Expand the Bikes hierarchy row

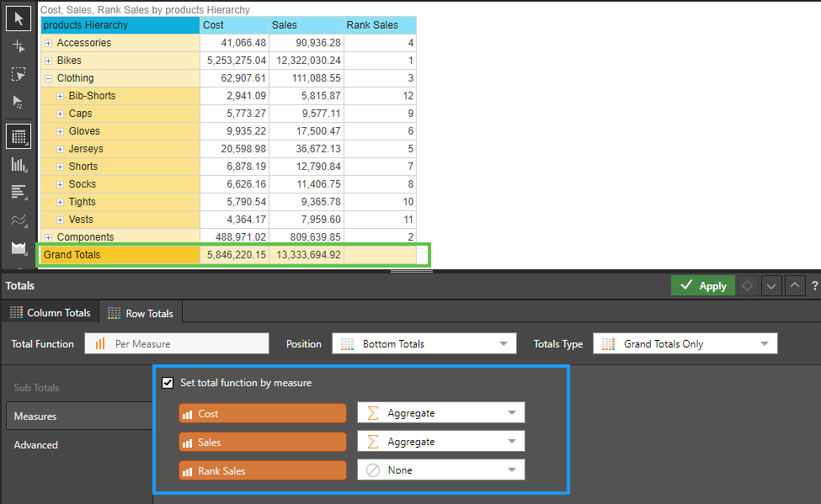(x=48, y=61)
